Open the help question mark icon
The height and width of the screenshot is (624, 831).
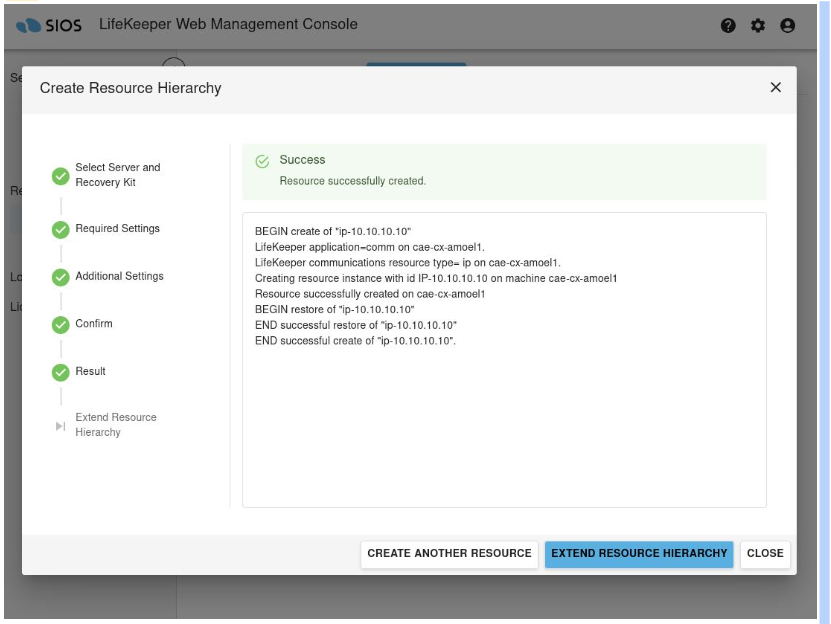(728, 25)
